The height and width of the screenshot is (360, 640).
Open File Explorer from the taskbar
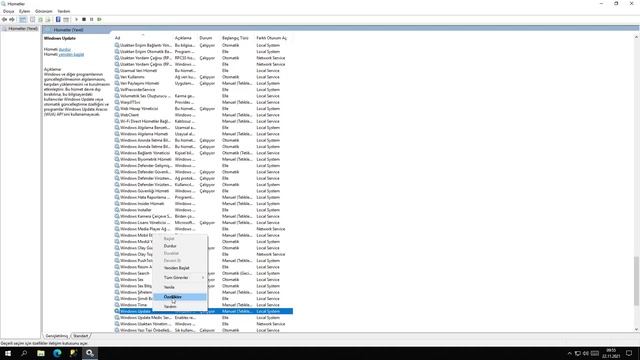pos(41,353)
